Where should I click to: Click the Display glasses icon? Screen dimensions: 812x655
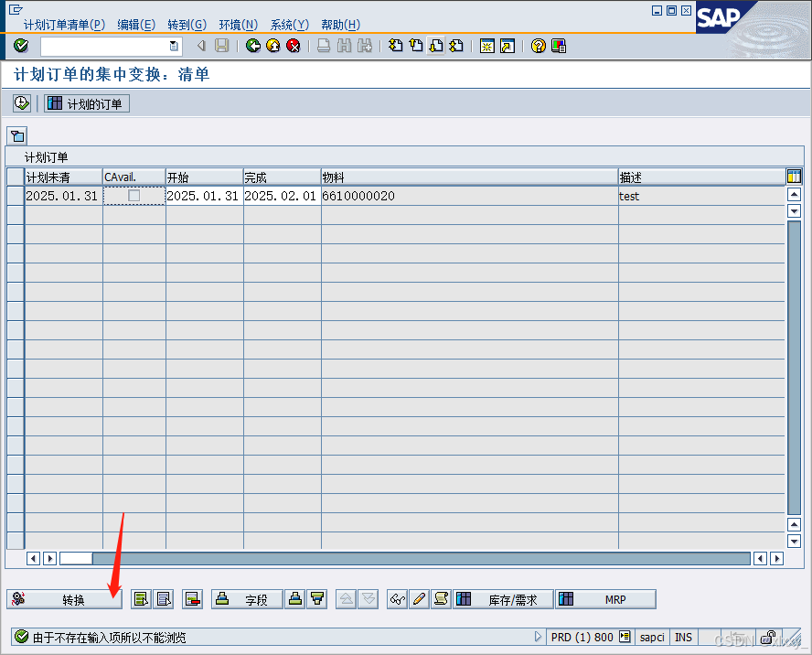(x=397, y=599)
